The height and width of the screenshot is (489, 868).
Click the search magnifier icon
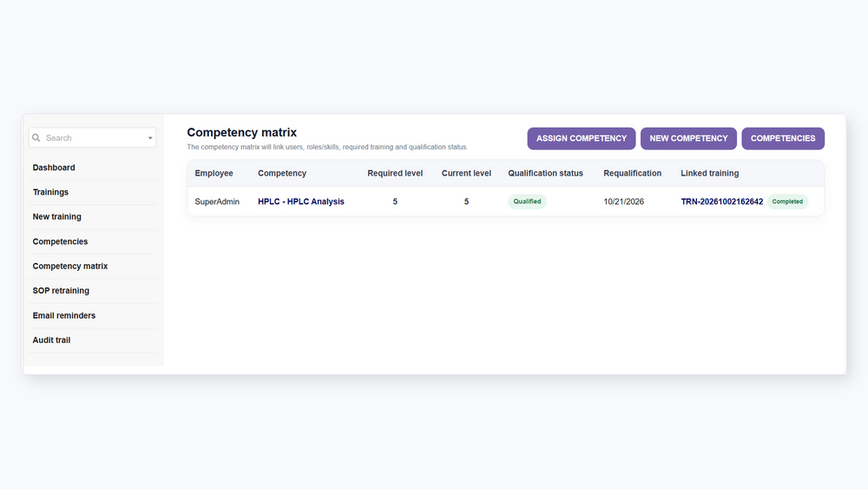(x=36, y=138)
